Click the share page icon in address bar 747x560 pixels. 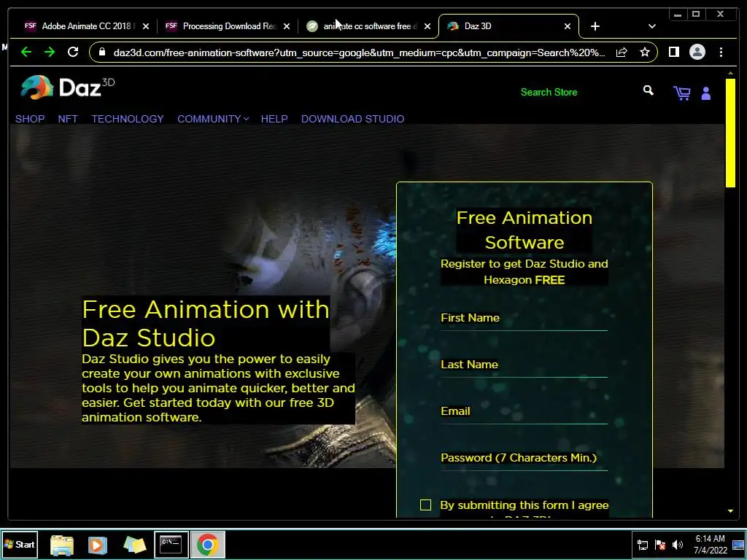point(622,52)
